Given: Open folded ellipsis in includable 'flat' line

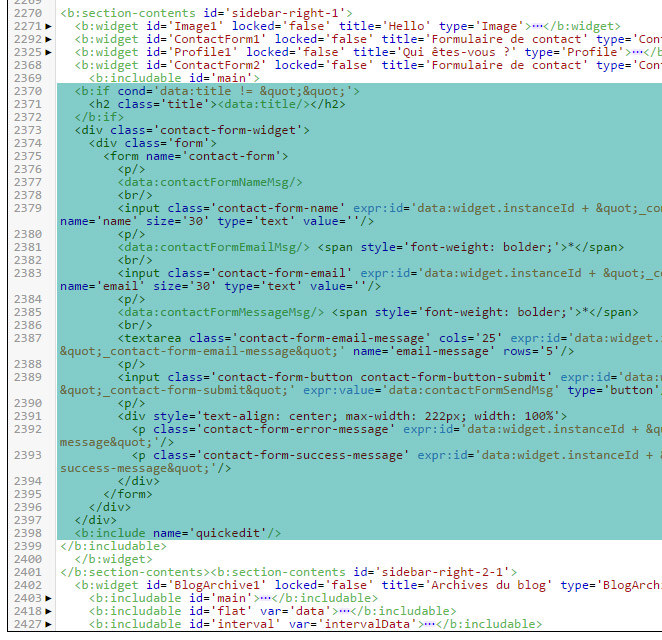Looking at the screenshot, I should pos(345,611).
